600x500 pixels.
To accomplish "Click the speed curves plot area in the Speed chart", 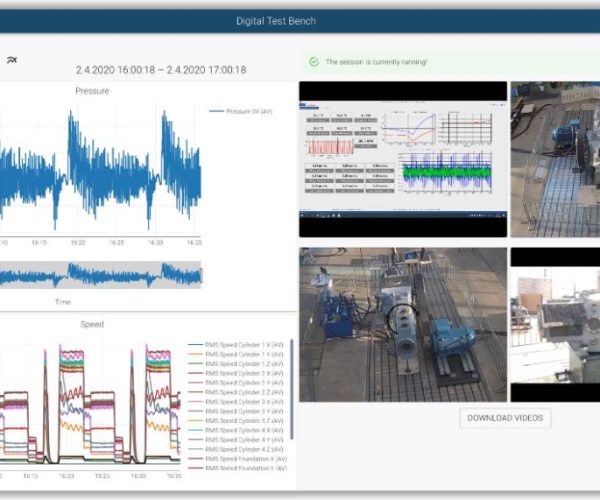I will pos(90,406).
